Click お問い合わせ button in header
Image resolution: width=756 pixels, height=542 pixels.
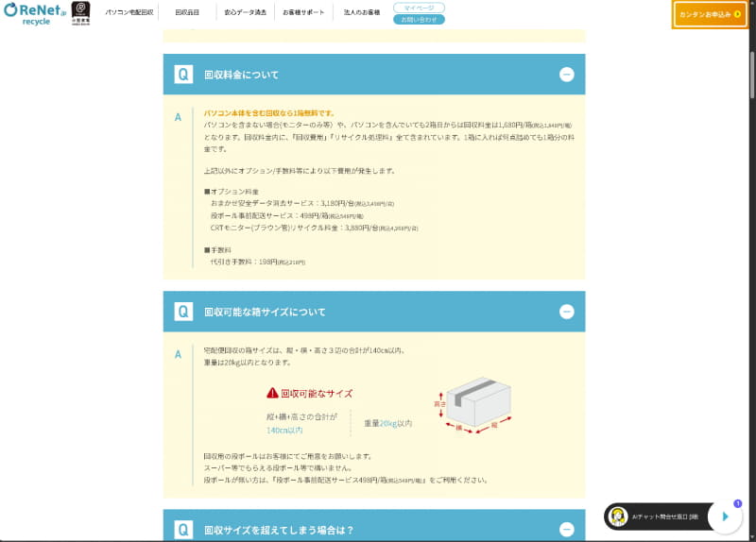click(x=419, y=20)
